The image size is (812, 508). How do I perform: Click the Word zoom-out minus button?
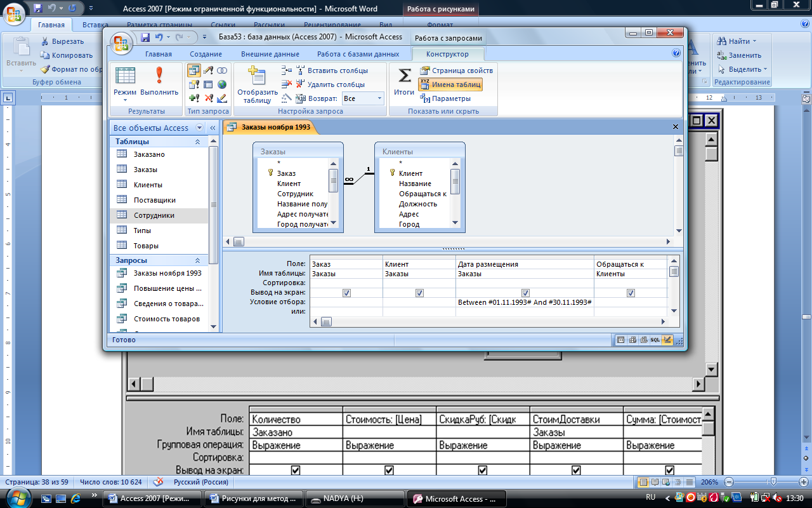click(x=730, y=482)
